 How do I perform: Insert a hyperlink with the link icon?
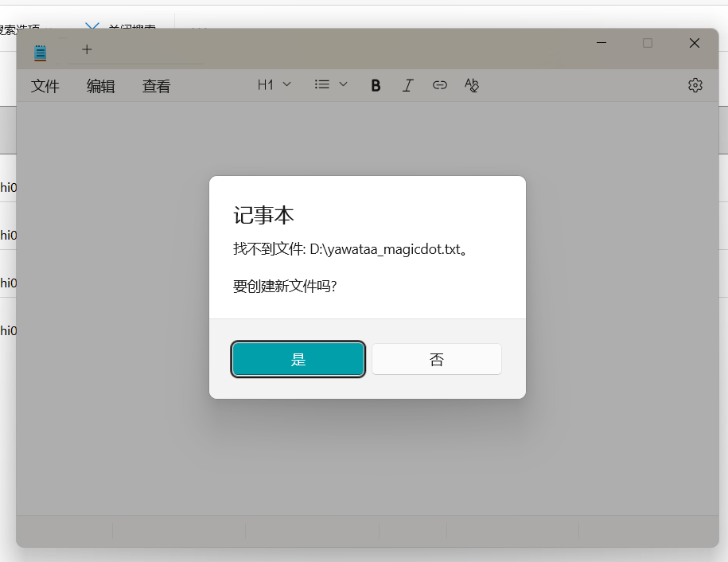point(440,85)
